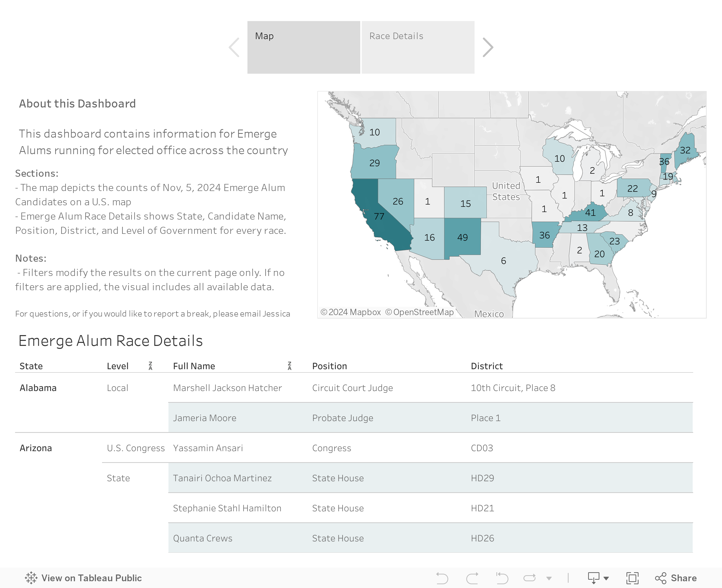The width and height of the screenshot is (722, 588).
Task: Enter full screen mode icon
Action: tap(632, 578)
